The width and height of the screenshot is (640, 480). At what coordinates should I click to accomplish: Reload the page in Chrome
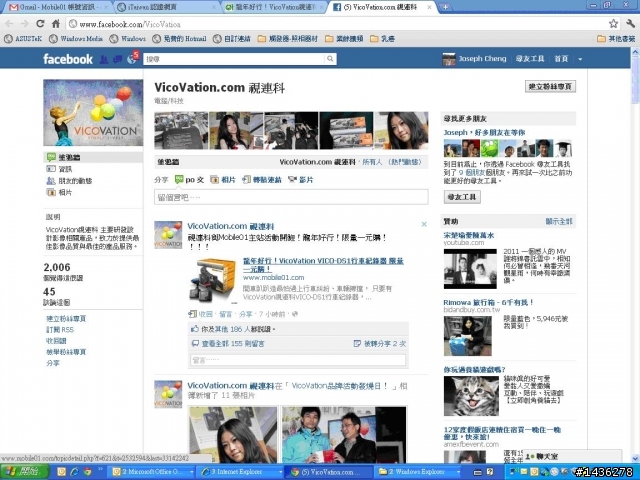40,24
